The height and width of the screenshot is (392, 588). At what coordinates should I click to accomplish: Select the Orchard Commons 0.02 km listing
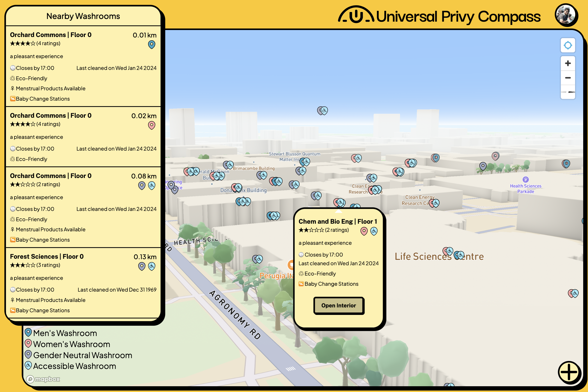point(83,137)
